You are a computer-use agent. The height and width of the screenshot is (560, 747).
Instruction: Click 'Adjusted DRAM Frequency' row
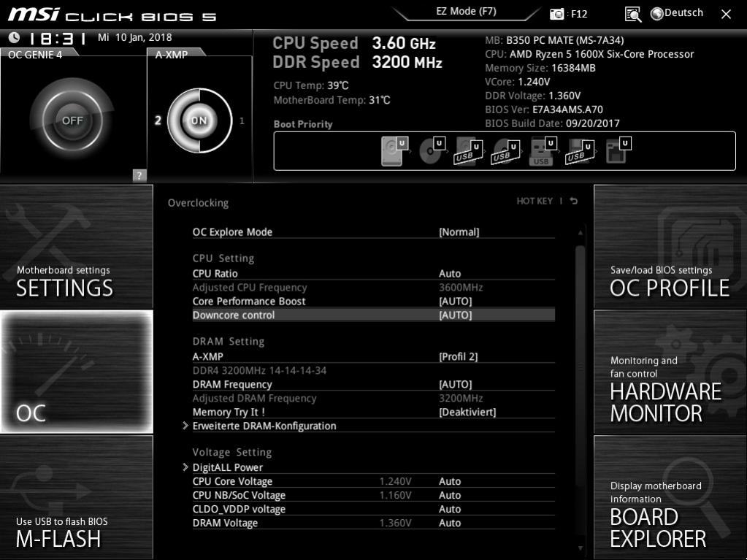pyautogui.click(x=374, y=398)
